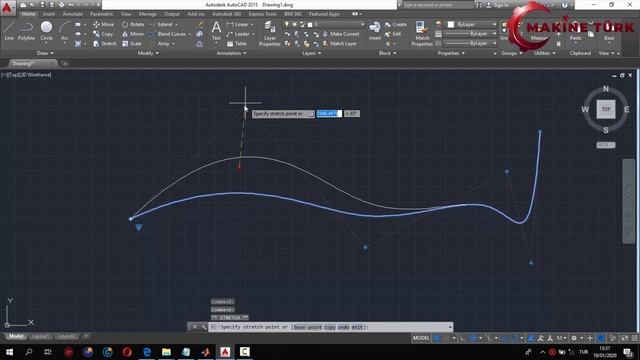Select the Line tool
Image resolution: width=640 pixels, height=360 pixels.
tap(9, 31)
